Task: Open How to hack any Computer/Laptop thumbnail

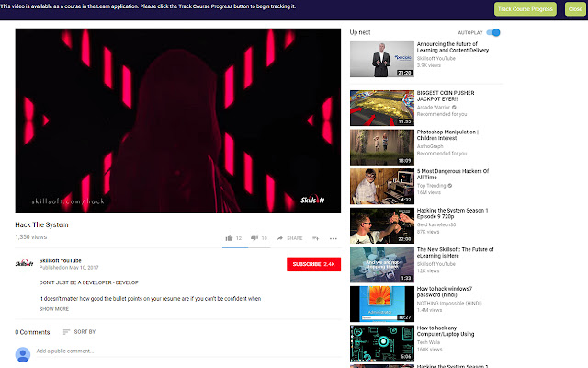Action: click(x=382, y=343)
